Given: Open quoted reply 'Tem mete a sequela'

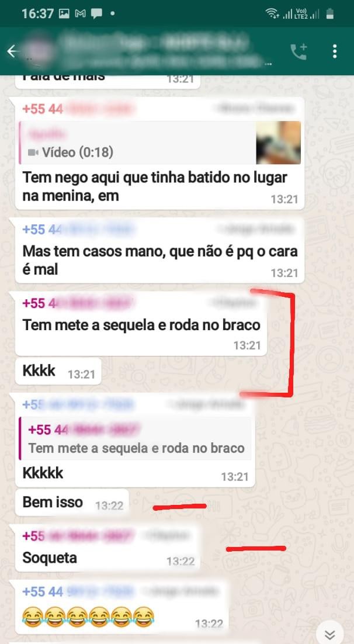Looking at the screenshot, I should pyautogui.click(x=135, y=438).
